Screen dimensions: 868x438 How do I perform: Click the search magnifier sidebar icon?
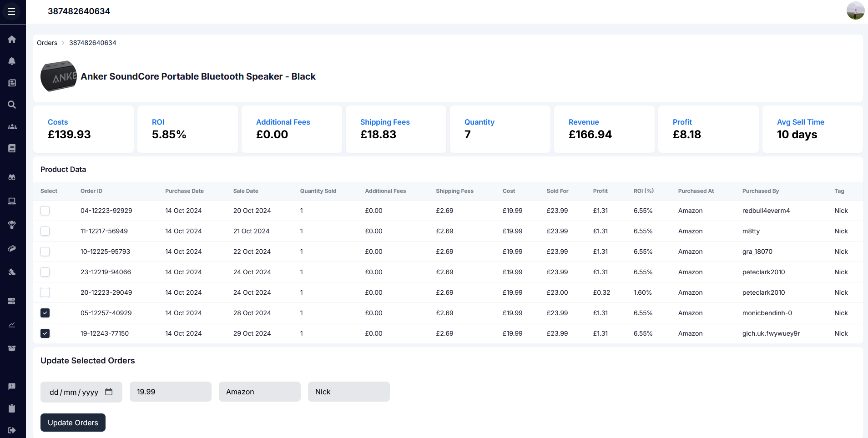pos(12,105)
